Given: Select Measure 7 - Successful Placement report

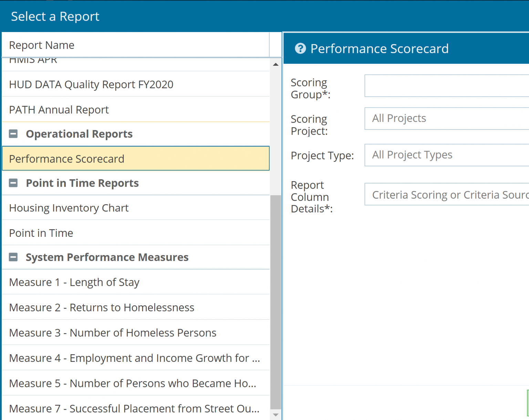Looking at the screenshot, I should (134, 409).
